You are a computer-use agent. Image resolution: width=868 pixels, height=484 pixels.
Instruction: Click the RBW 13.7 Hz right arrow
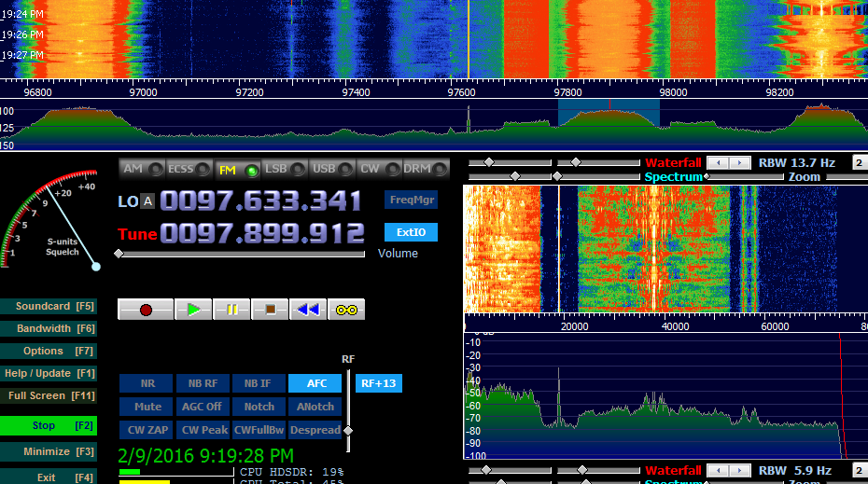tap(739, 162)
